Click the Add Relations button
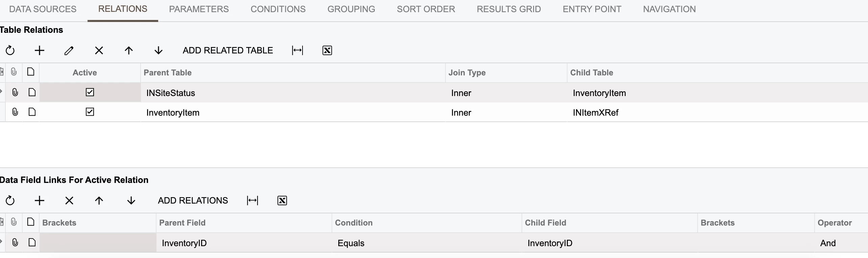The height and width of the screenshot is (258, 868). click(193, 201)
